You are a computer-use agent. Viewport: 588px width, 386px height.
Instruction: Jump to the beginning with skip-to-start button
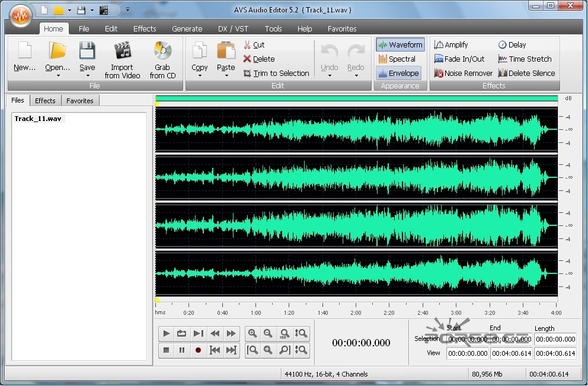215,350
